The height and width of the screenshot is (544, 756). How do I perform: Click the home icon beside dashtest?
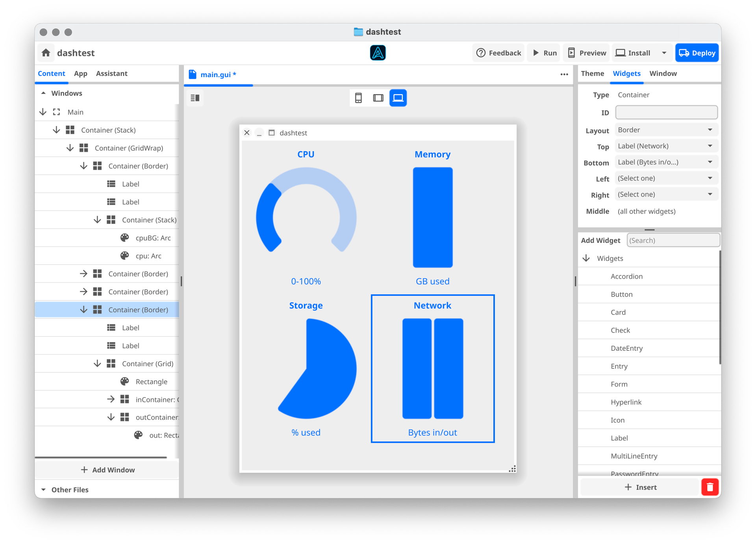(46, 53)
